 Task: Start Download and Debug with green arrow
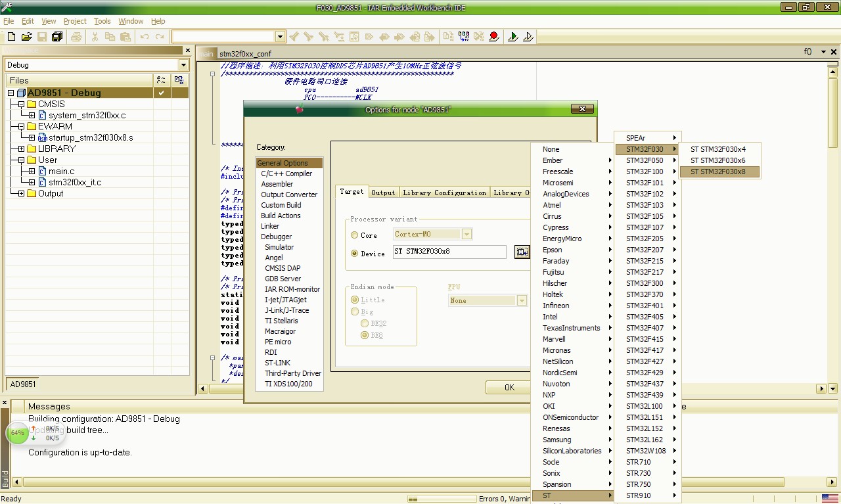pyautogui.click(x=513, y=37)
